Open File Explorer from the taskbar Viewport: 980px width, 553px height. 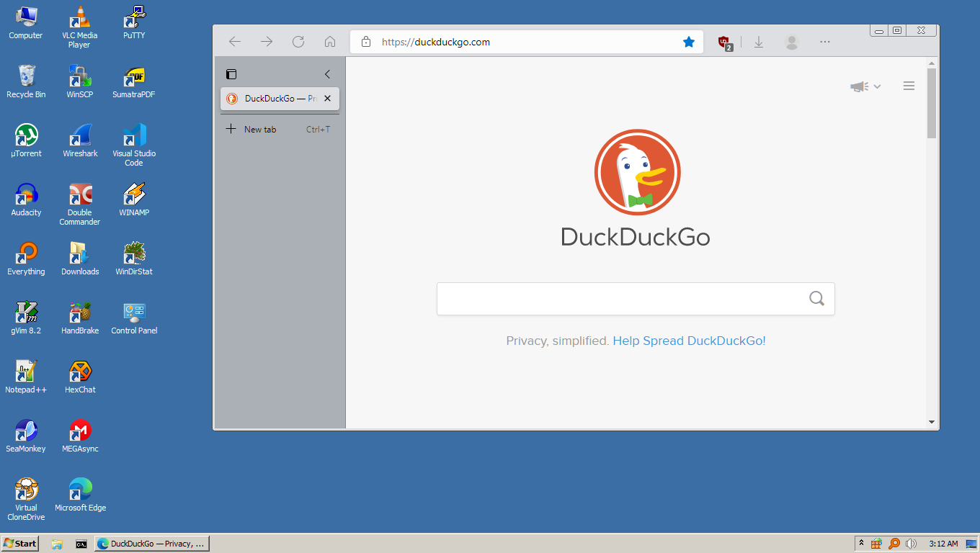58,544
